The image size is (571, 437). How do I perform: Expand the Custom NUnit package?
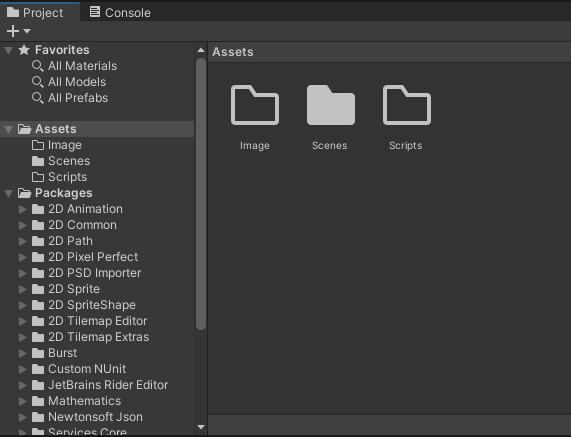(23, 369)
